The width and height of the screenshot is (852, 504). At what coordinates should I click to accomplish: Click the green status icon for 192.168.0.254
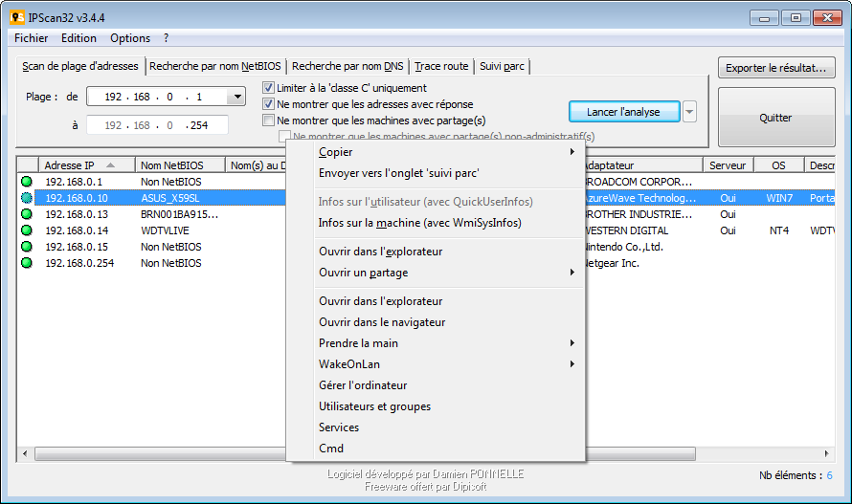(27, 263)
